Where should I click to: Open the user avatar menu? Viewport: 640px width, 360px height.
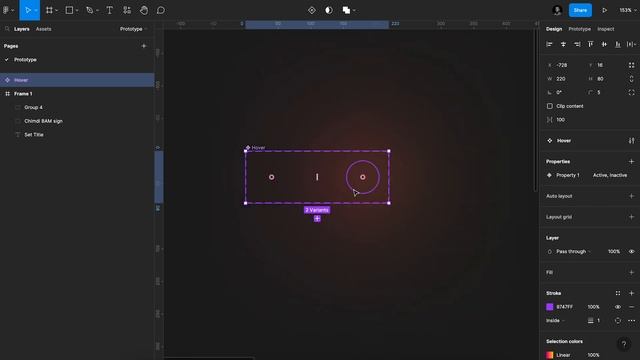557,10
